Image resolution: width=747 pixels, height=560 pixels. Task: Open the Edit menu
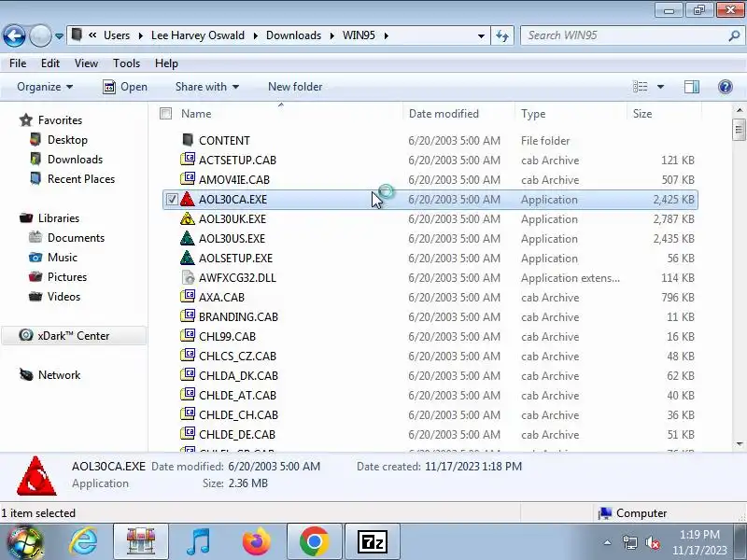point(50,63)
